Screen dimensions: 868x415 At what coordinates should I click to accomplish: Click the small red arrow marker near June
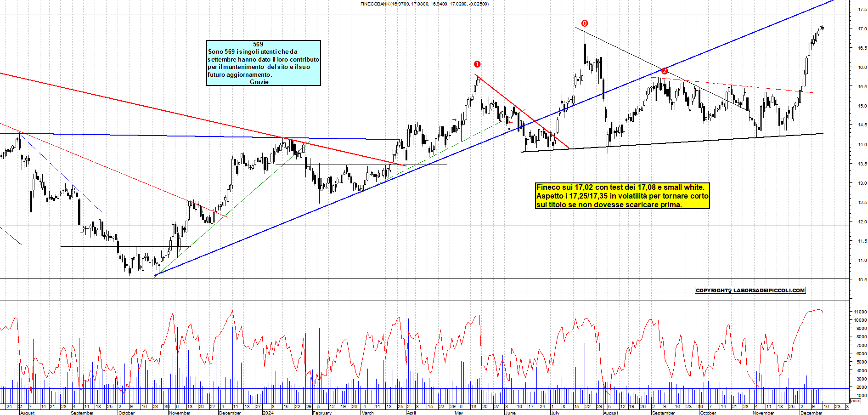point(511,122)
